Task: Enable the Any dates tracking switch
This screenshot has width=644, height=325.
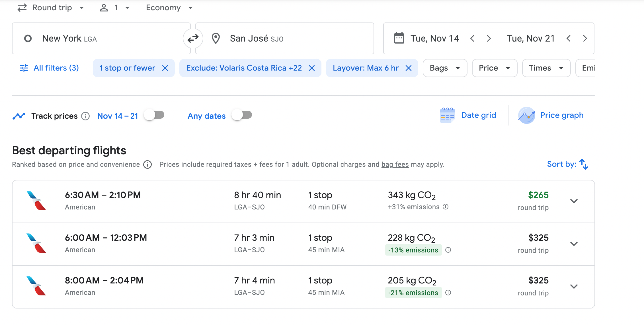Action: (242, 115)
